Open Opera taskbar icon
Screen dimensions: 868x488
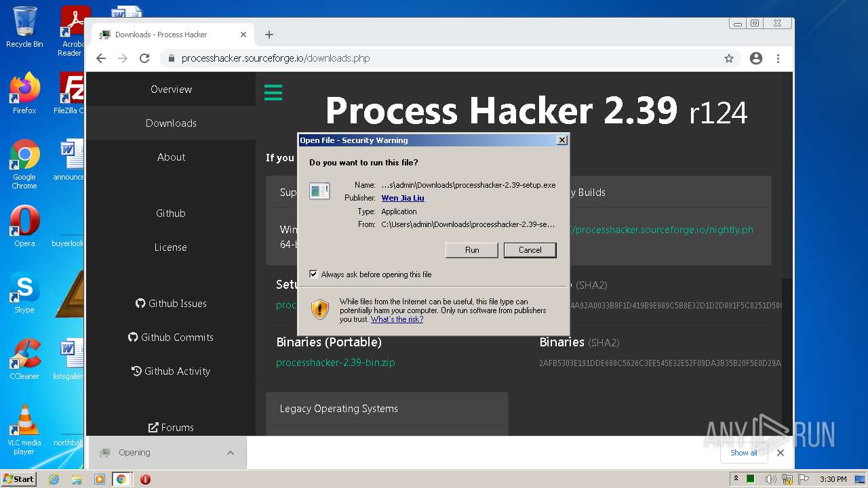click(x=145, y=479)
